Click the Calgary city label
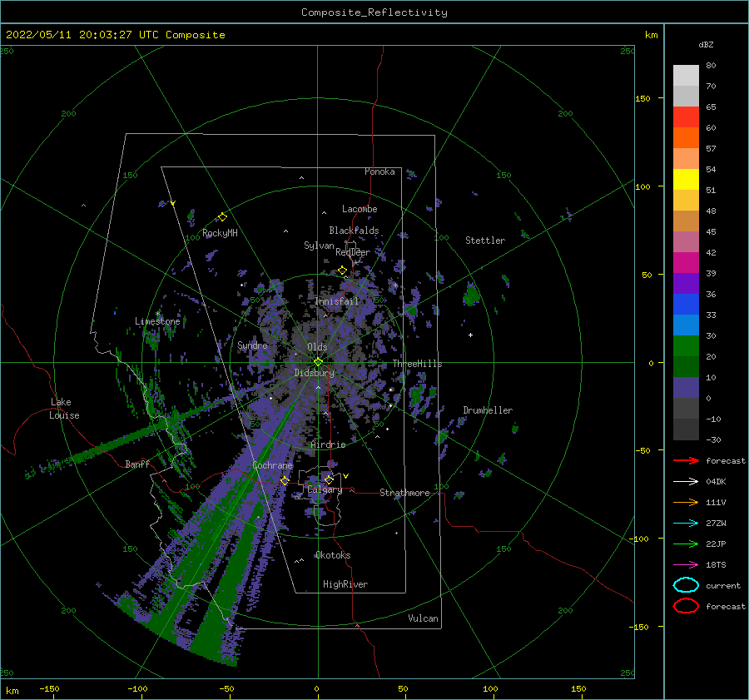Screen dimensions: 749x700 tap(325, 489)
